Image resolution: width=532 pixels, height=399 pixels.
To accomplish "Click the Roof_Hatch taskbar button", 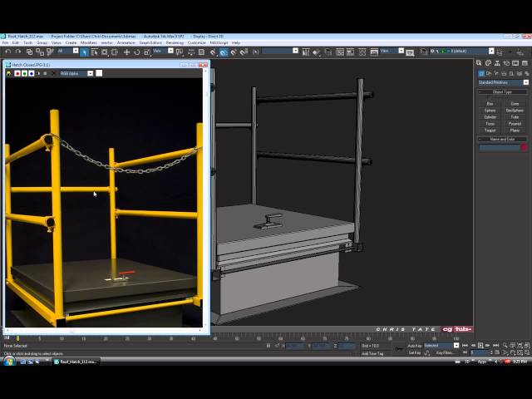I will (76, 362).
